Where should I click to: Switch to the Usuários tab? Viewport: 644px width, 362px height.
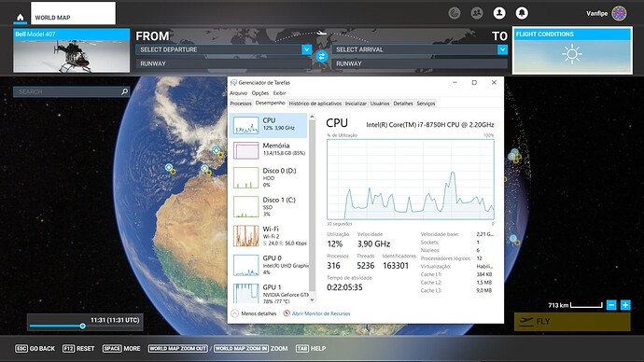click(380, 104)
